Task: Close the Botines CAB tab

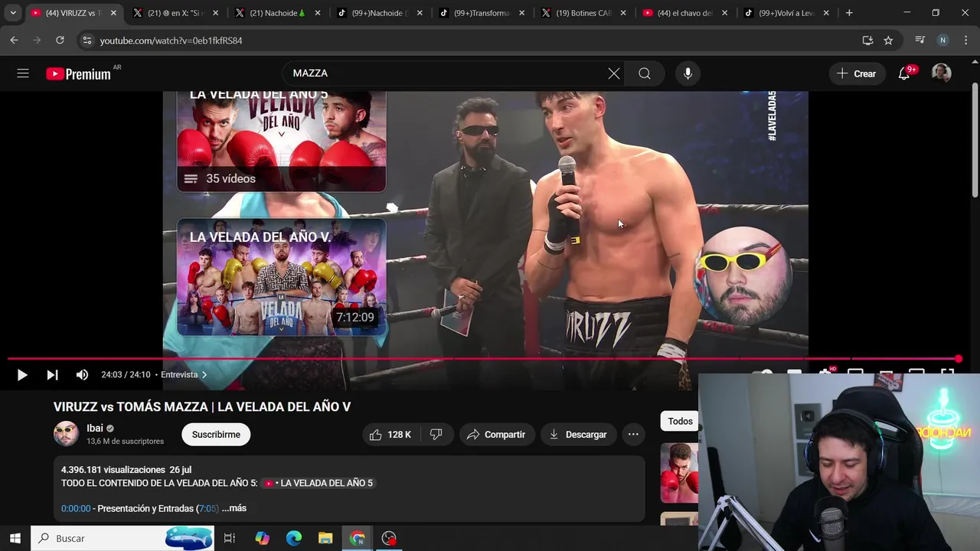Action: [623, 13]
